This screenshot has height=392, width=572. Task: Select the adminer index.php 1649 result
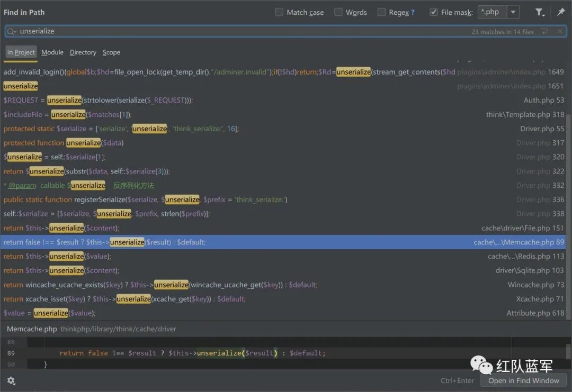tap(283, 72)
